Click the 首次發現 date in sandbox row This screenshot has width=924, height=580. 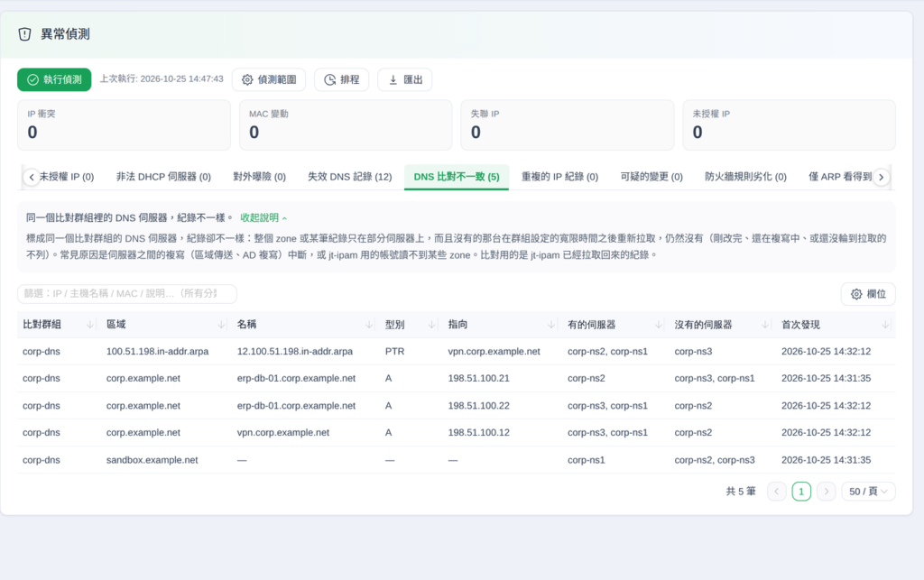tap(827, 460)
